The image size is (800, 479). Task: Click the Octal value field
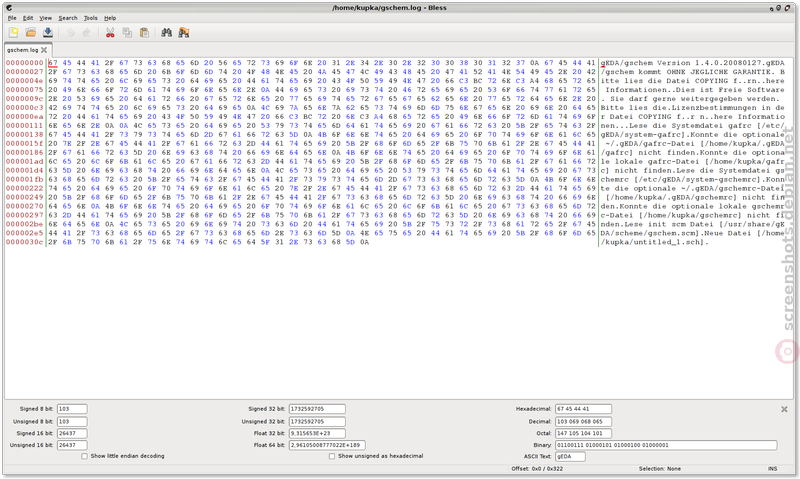coord(583,434)
